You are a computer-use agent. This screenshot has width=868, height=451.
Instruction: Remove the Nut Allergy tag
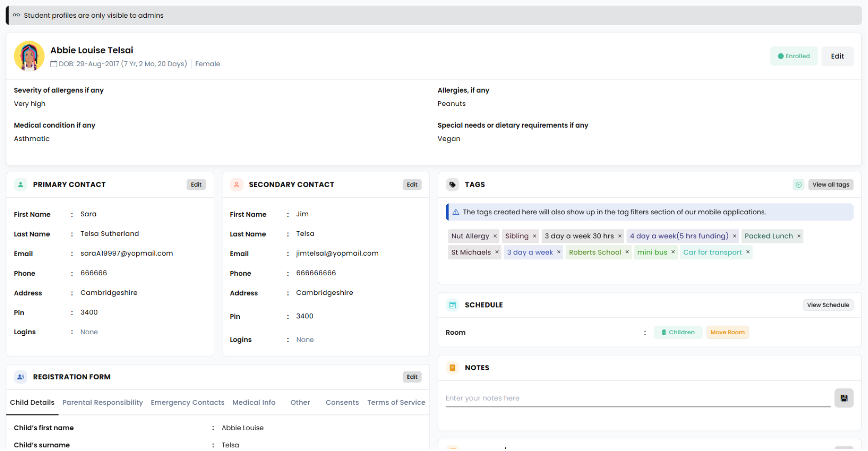(495, 236)
